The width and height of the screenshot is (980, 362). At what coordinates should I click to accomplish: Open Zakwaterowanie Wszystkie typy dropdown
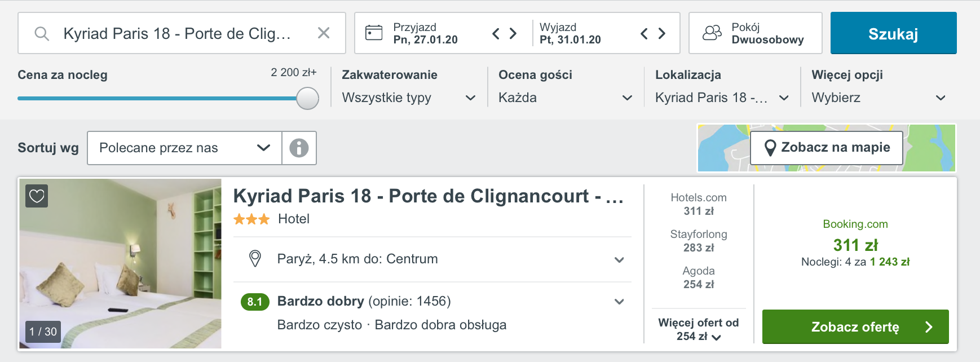click(x=409, y=98)
